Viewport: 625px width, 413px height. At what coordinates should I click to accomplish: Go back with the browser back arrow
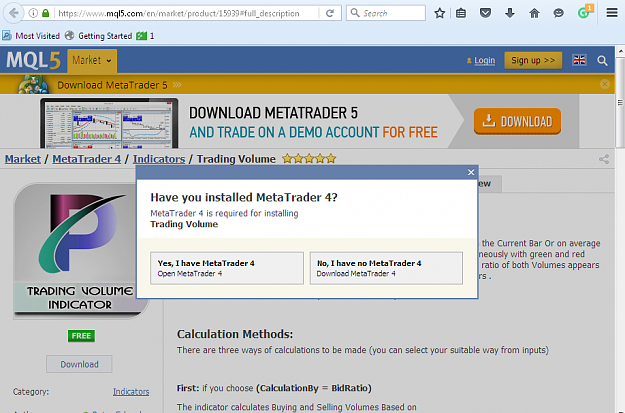click(x=13, y=13)
